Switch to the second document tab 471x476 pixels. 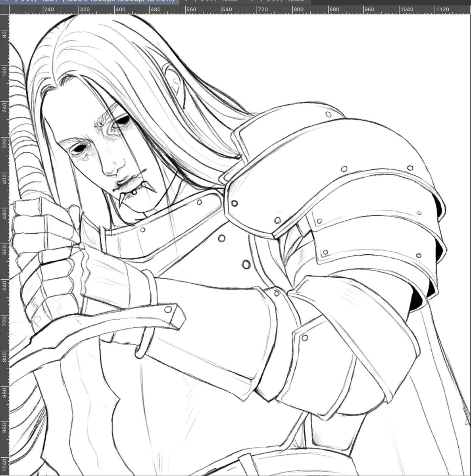click(x=212, y=2)
